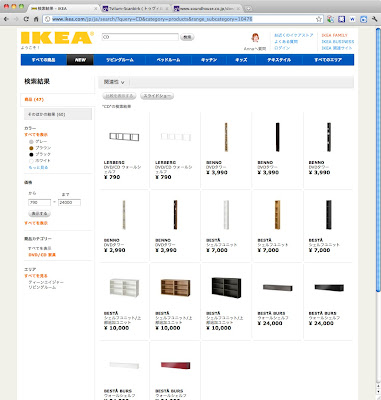
Task: Open the brown BESTÅ ¥10,000 shelf unit image
Action: coord(175,288)
